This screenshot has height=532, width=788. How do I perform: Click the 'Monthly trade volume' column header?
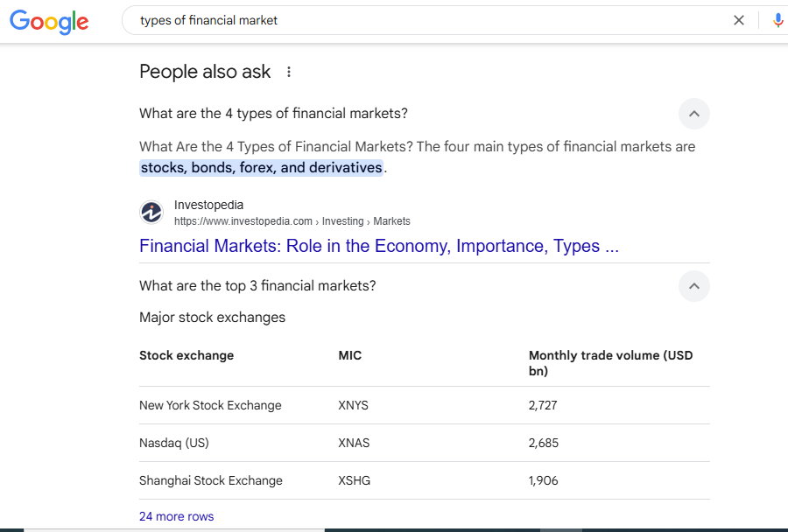pos(610,363)
